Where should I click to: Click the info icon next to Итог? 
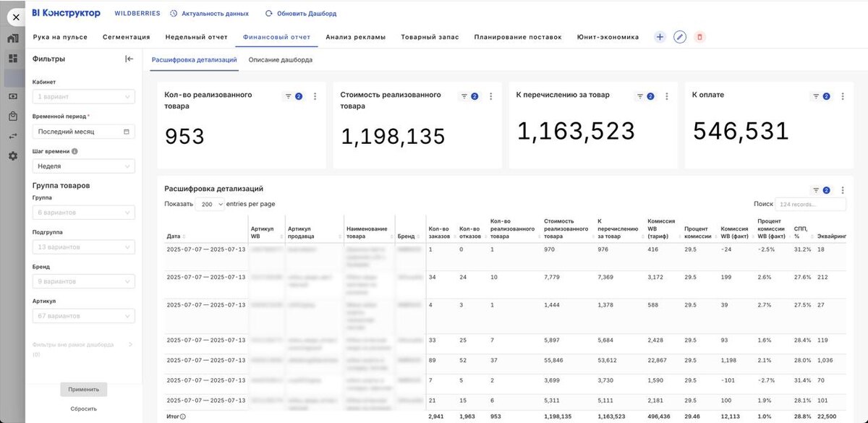pos(182,416)
